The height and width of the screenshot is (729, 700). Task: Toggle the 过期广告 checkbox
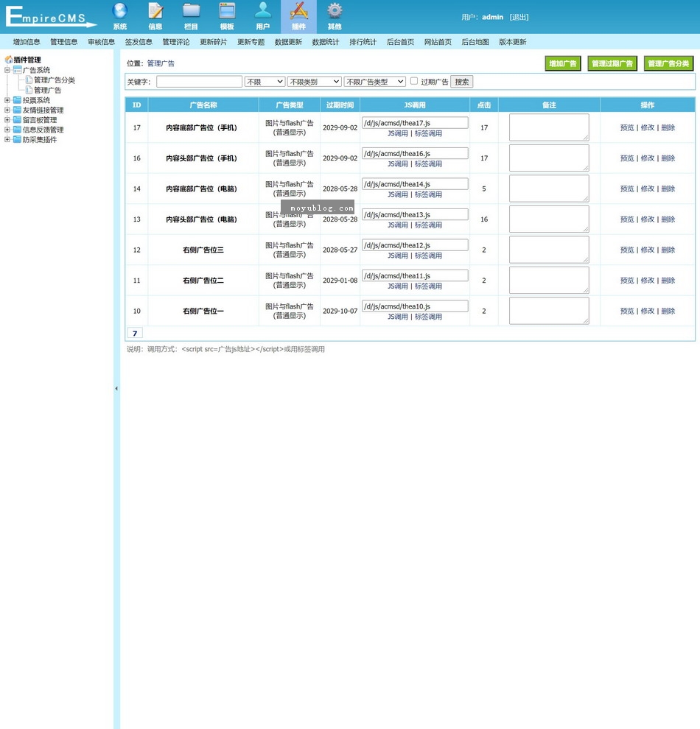[x=414, y=81]
